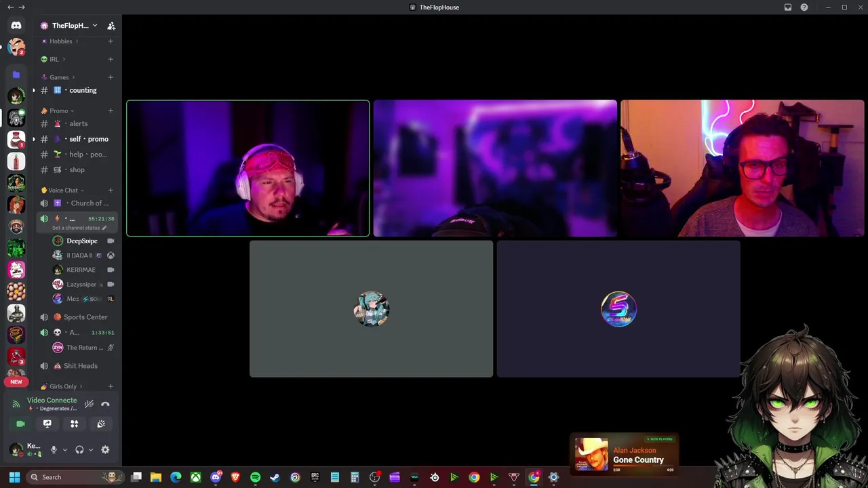Viewport: 868px width, 488px height.
Task: Open the alerts channel
Action: (77, 123)
